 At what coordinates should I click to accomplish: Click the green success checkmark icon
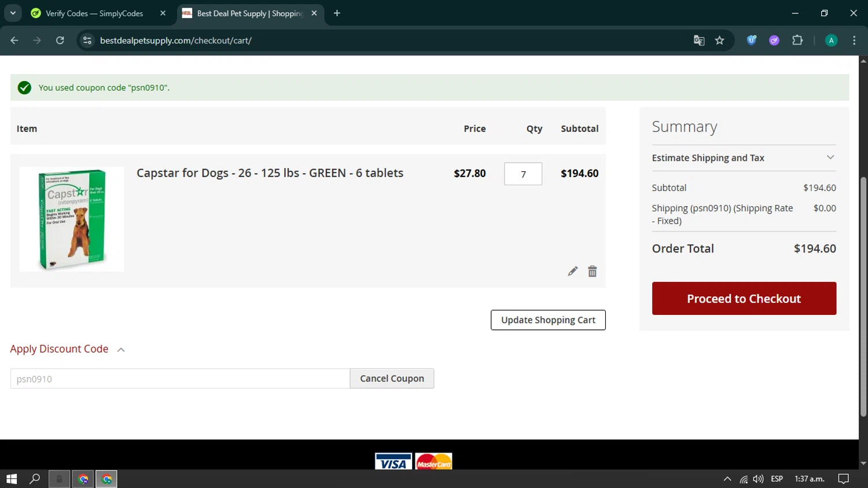point(24,87)
